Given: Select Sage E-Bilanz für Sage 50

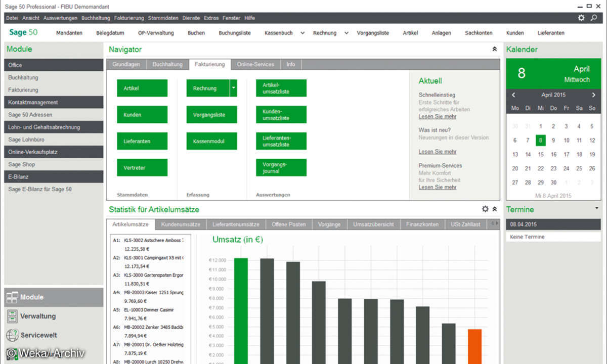Looking at the screenshot, I should click(54, 189).
